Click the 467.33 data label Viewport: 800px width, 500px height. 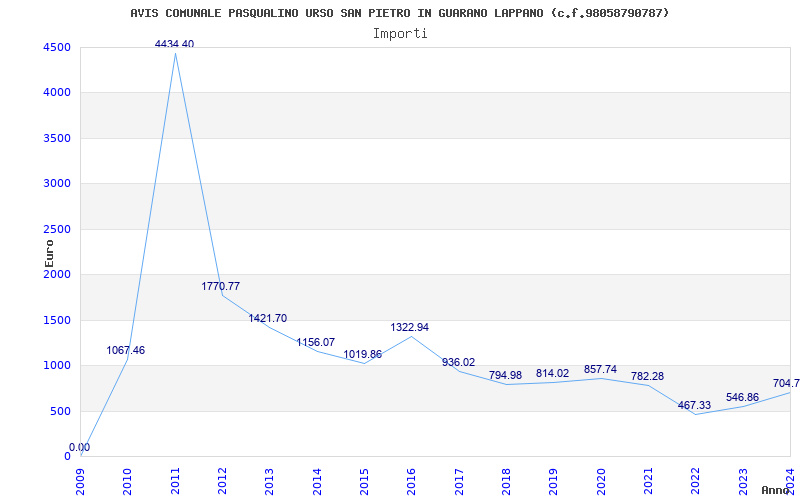(x=694, y=406)
